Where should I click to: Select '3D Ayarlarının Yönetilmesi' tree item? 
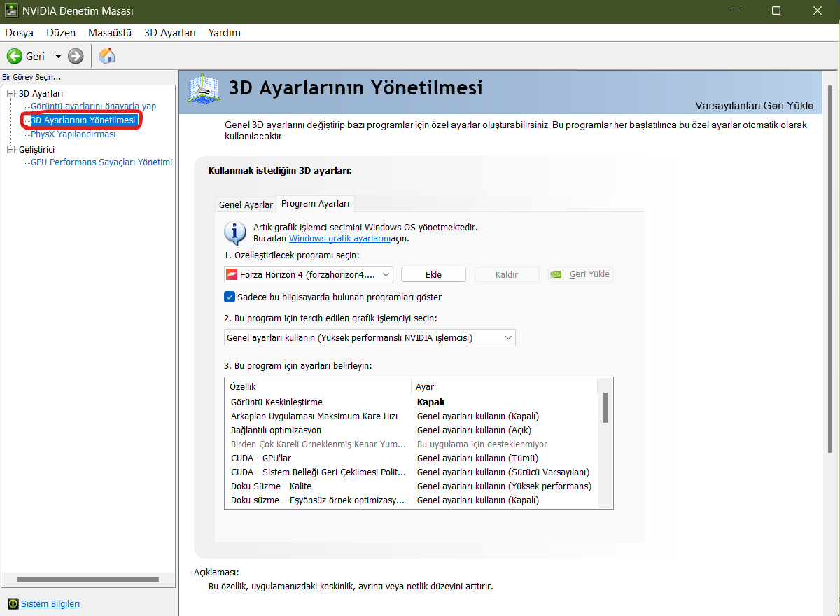pos(83,120)
